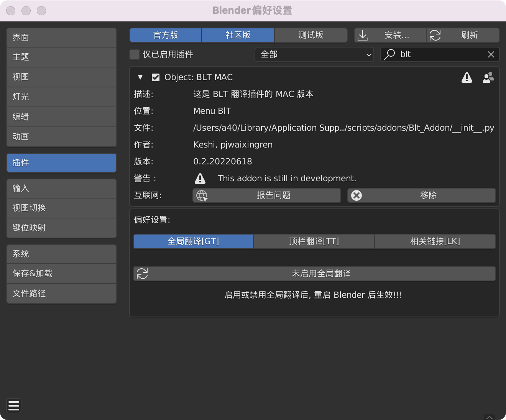Click the author text Keshi, pjwaixingren

(233, 145)
